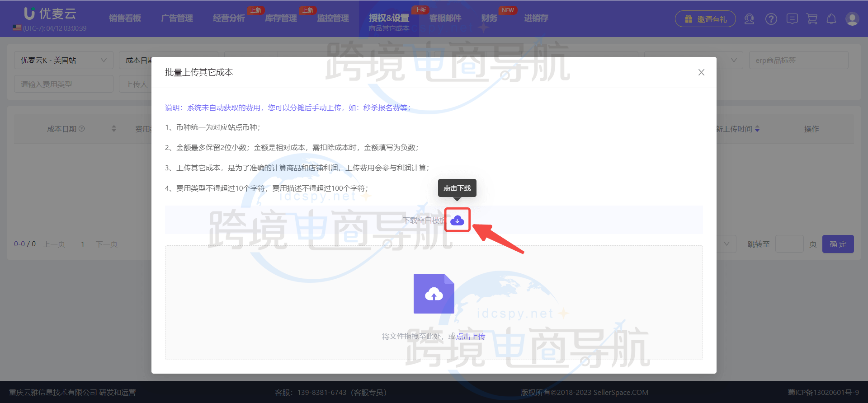
Task: Click the 邀请有礼 button
Action: 705,19
